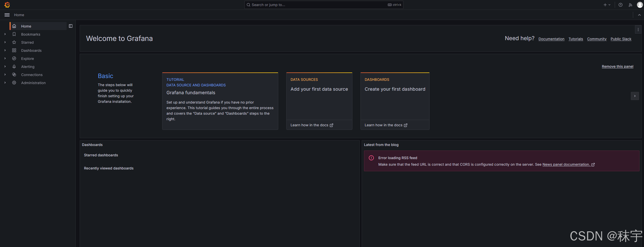Open the Tutorials help link
Viewport: 644px width, 247px height.
click(x=576, y=39)
